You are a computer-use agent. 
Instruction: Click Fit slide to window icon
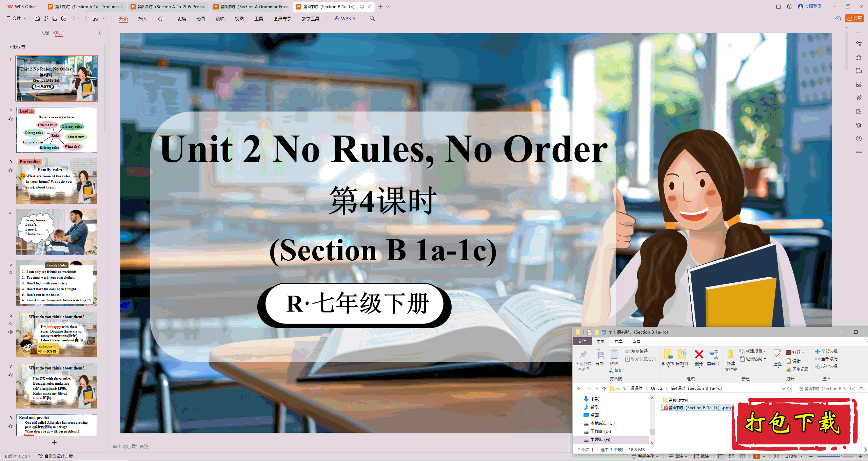pos(776,456)
